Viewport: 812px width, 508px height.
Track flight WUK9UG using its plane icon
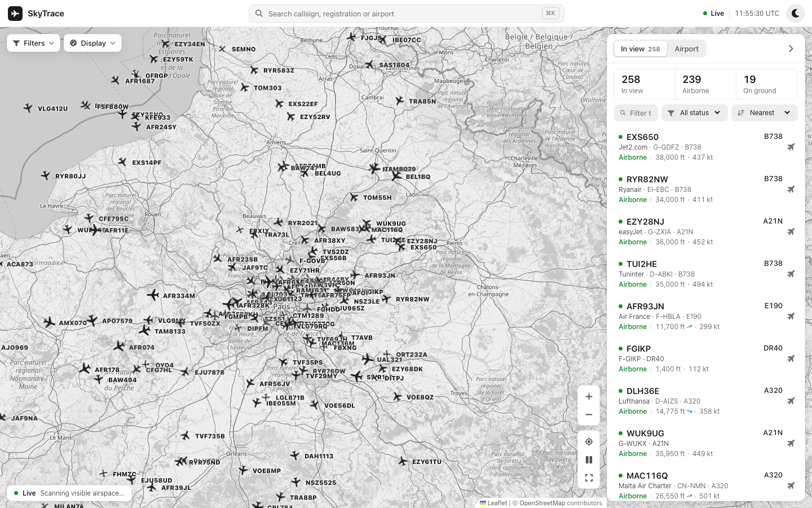pos(791,444)
